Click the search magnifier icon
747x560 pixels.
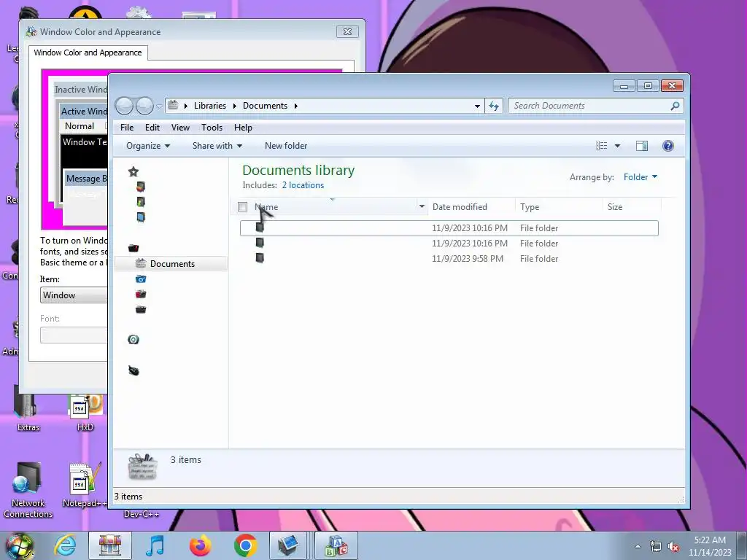point(675,106)
